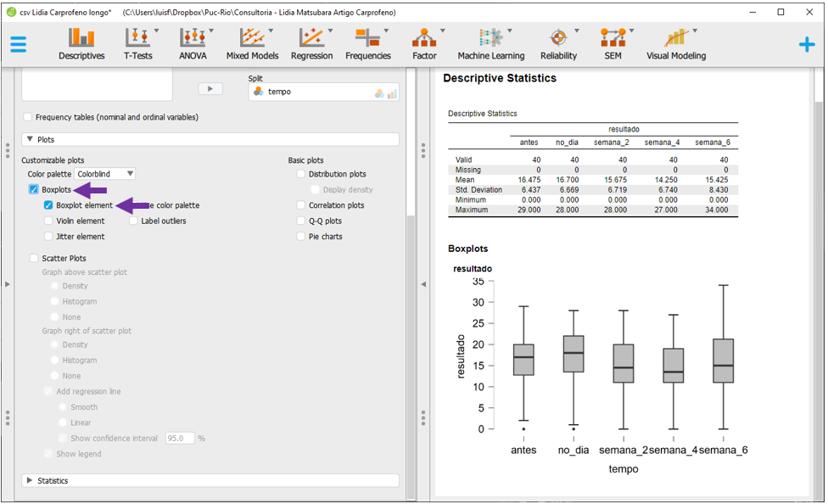Screen dimensions: 828x504
Task: Open the Frequencies module
Action: [x=368, y=44]
